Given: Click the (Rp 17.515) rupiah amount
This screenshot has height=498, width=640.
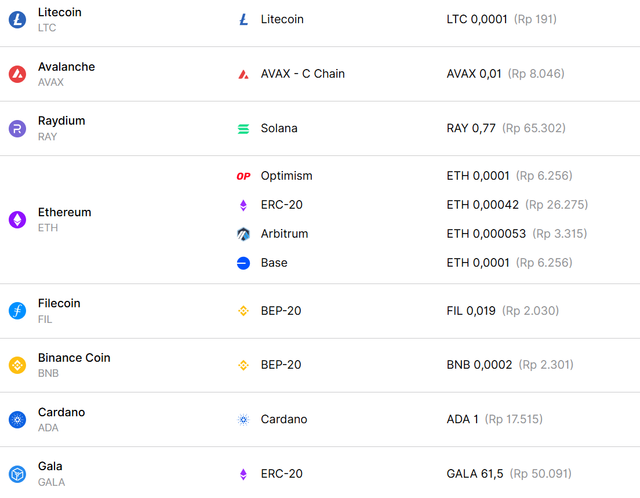Looking at the screenshot, I should pos(514,420).
